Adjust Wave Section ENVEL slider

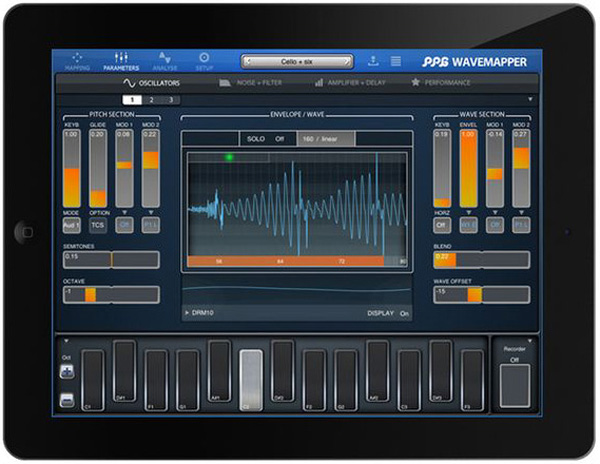click(468, 168)
